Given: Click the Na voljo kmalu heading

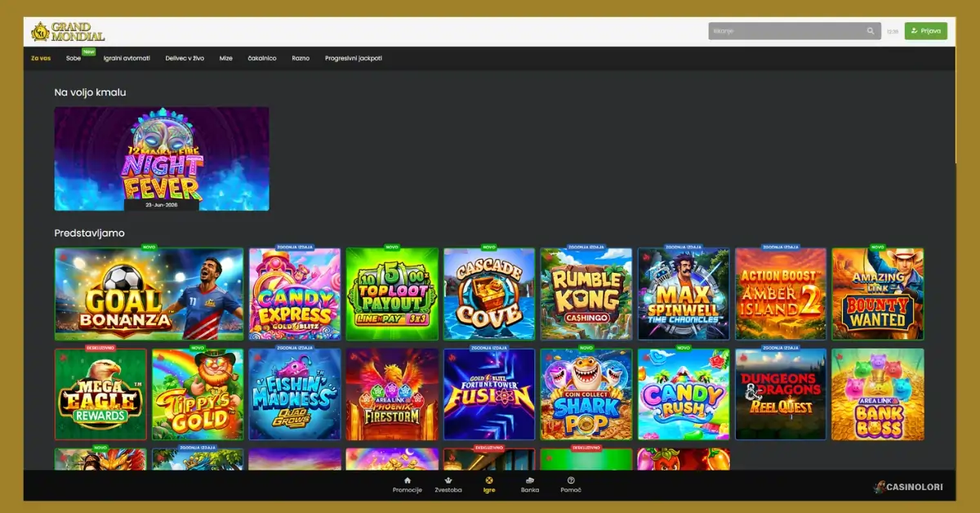Looking at the screenshot, I should [91, 93].
